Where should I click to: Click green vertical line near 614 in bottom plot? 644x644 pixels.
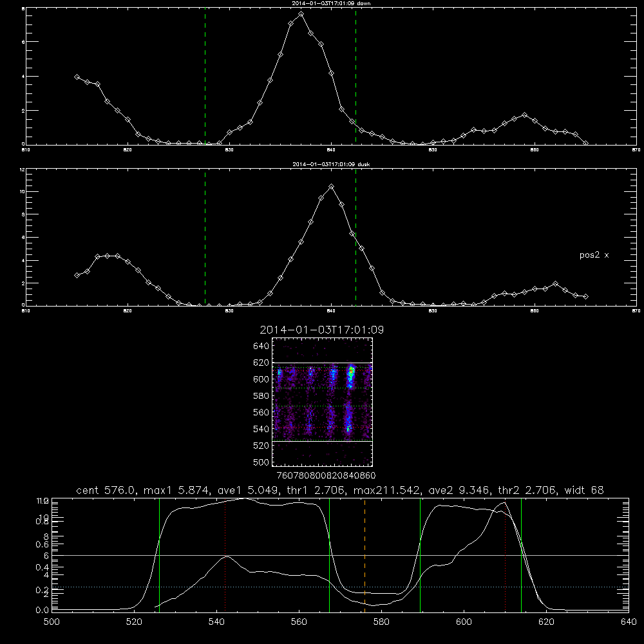[x=521, y=554]
